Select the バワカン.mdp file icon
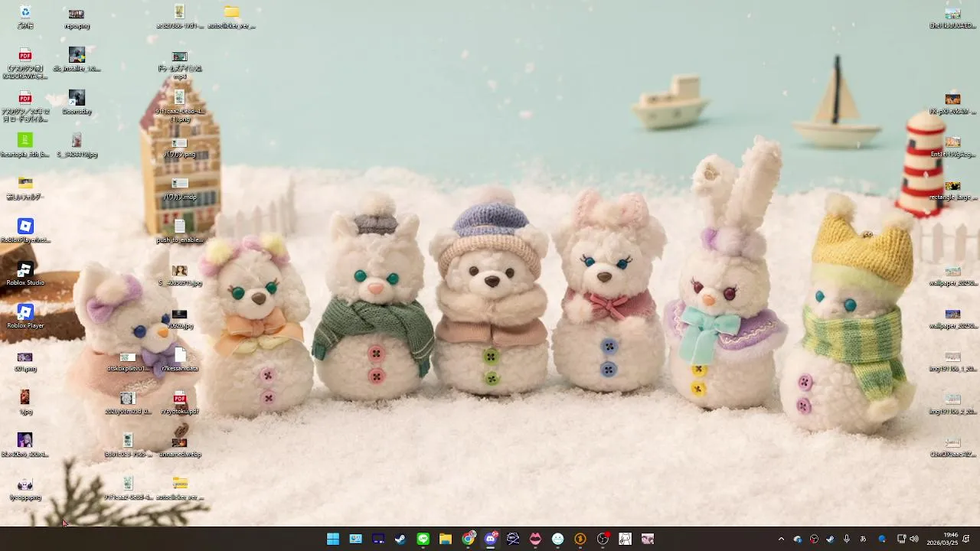Image resolution: width=980 pixels, height=551 pixels. click(180, 190)
